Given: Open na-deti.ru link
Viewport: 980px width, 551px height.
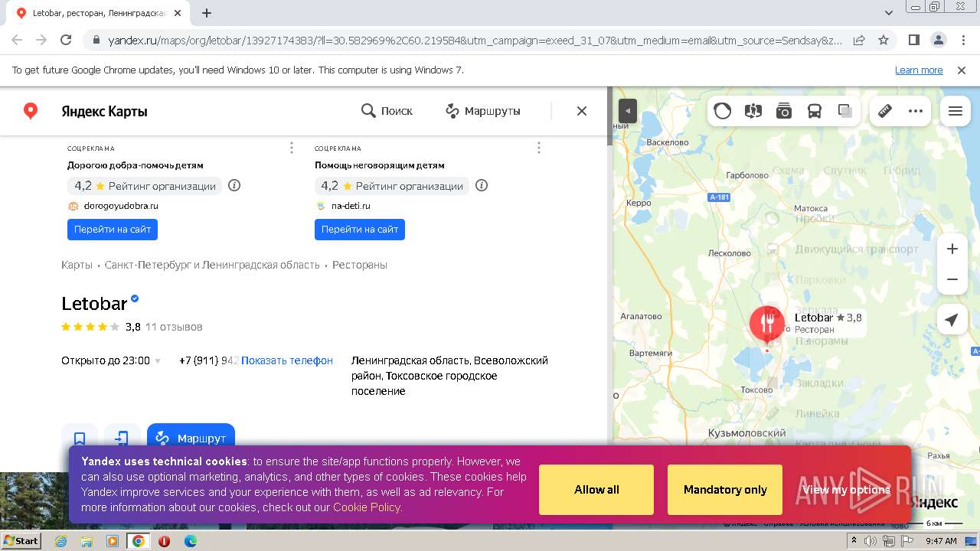Looking at the screenshot, I should (x=351, y=206).
